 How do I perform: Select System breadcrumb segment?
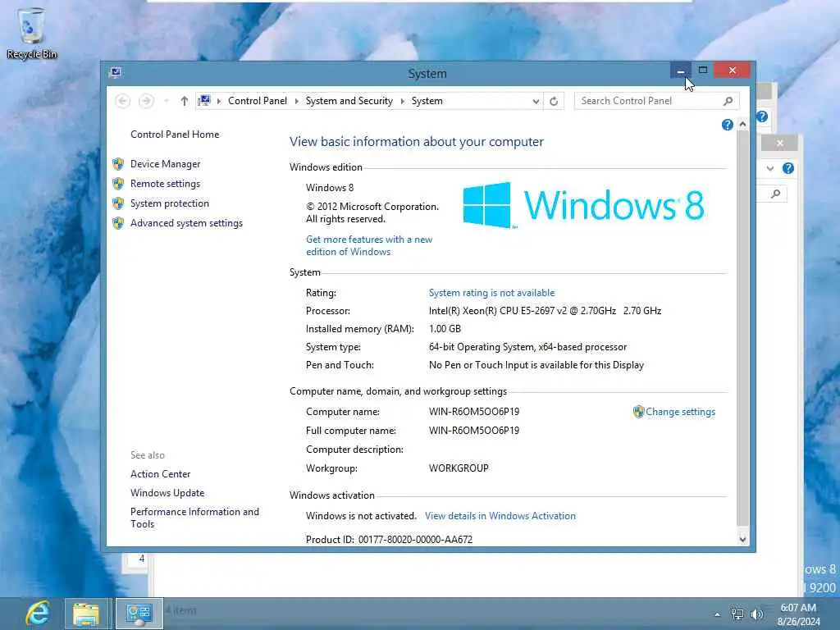427,101
